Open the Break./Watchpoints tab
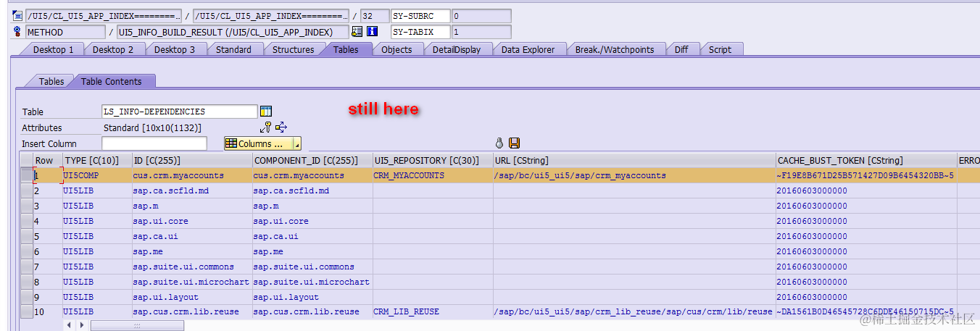Image resolution: width=980 pixels, height=331 pixels. click(x=615, y=49)
